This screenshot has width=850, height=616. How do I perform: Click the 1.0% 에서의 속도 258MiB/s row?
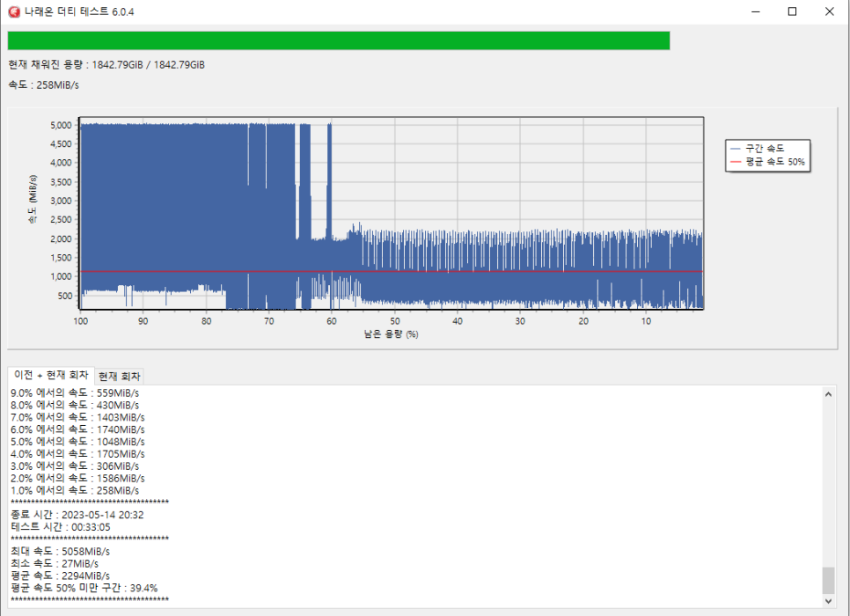pyautogui.click(x=75, y=490)
